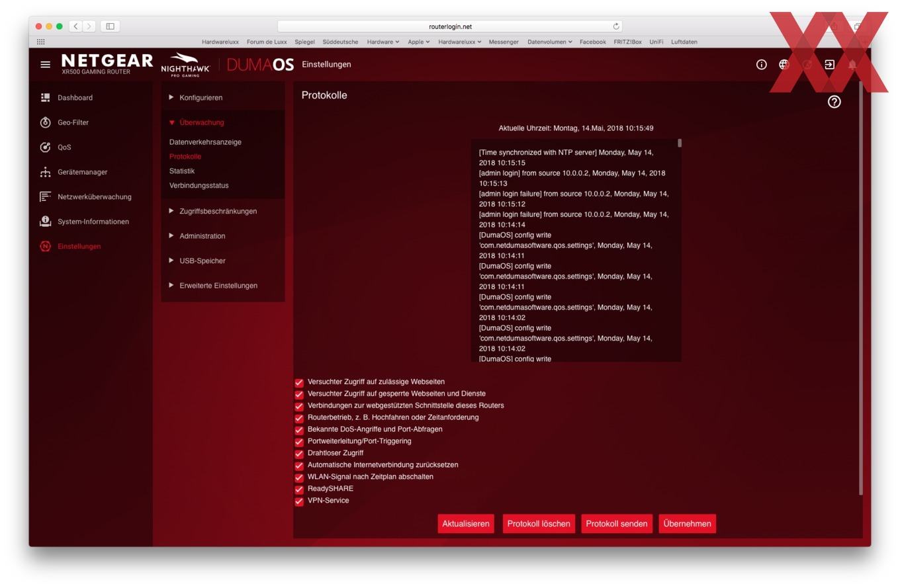This screenshot has height=588, width=900.
Task: Click Protokoll senden button
Action: pos(617,524)
